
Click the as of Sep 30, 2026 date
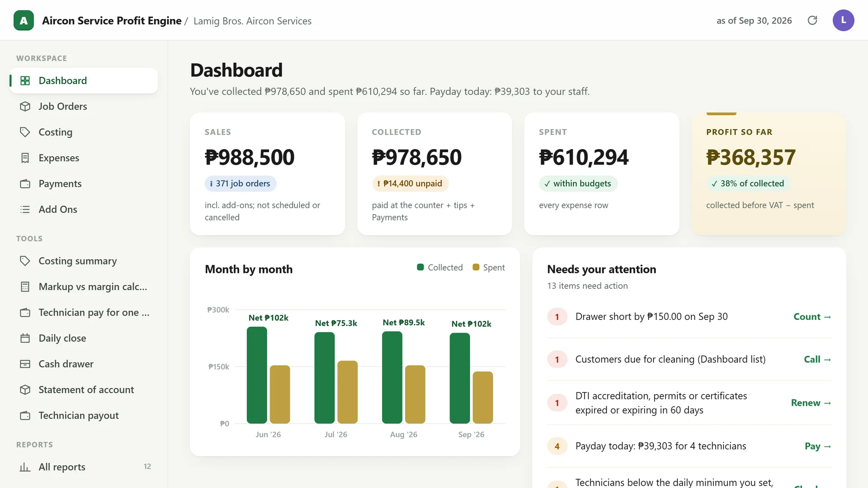[x=754, y=20]
